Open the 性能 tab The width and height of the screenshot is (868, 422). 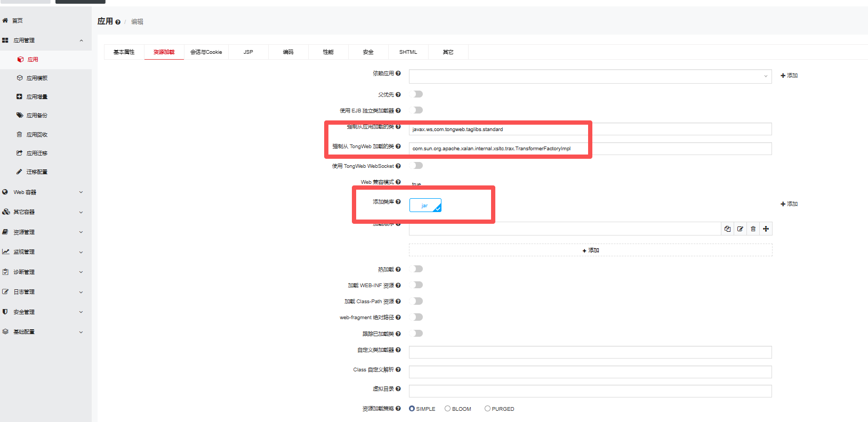click(328, 52)
